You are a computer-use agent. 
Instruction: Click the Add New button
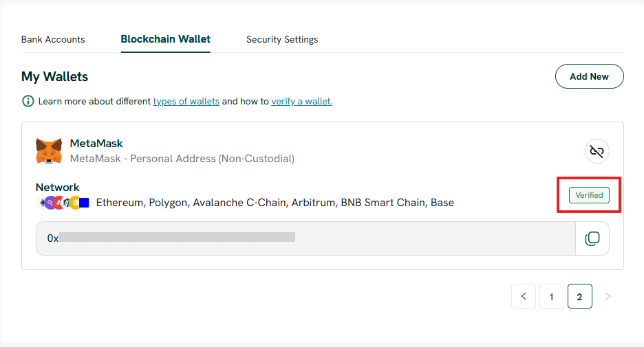point(590,76)
